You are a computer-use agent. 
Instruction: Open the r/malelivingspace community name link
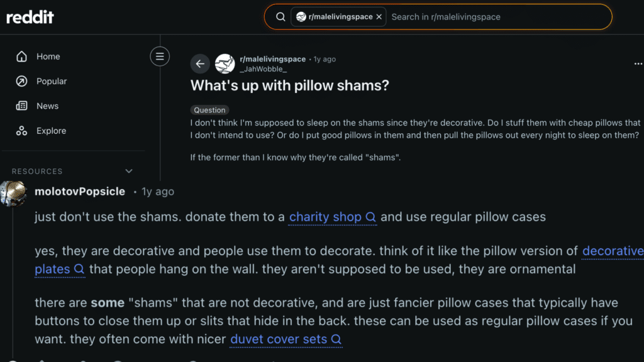click(x=274, y=58)
